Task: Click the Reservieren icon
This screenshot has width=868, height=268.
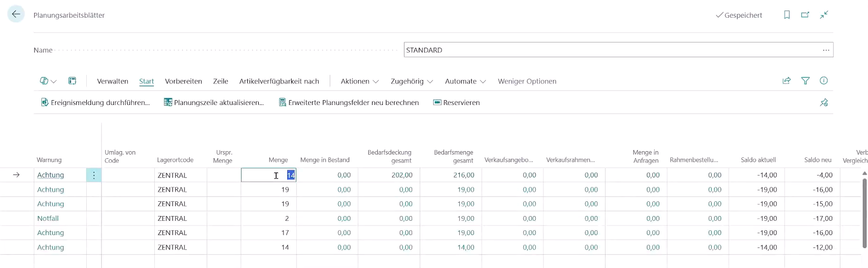Action: coord(437,103)
